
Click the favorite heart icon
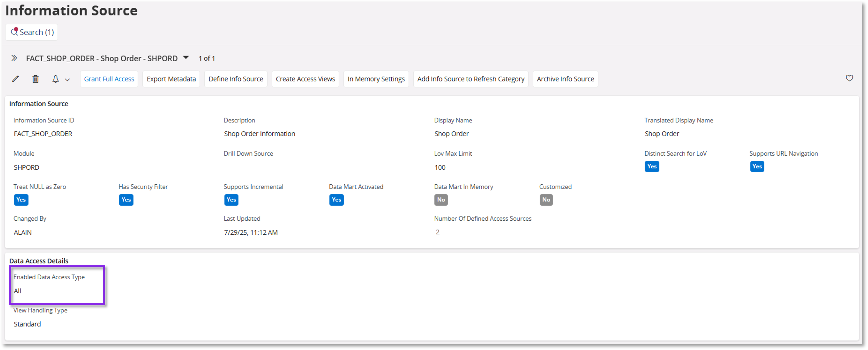coord(849,78)
